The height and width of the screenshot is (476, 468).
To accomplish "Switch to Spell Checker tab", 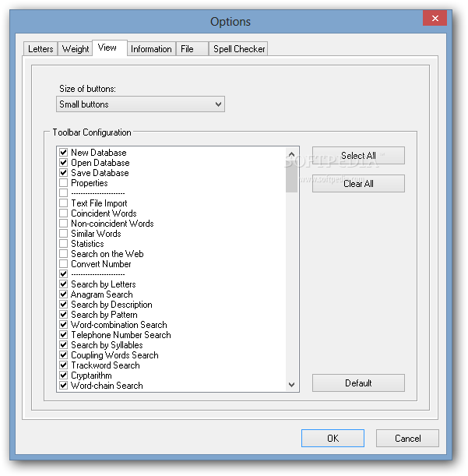I will (x=238, y=49).
